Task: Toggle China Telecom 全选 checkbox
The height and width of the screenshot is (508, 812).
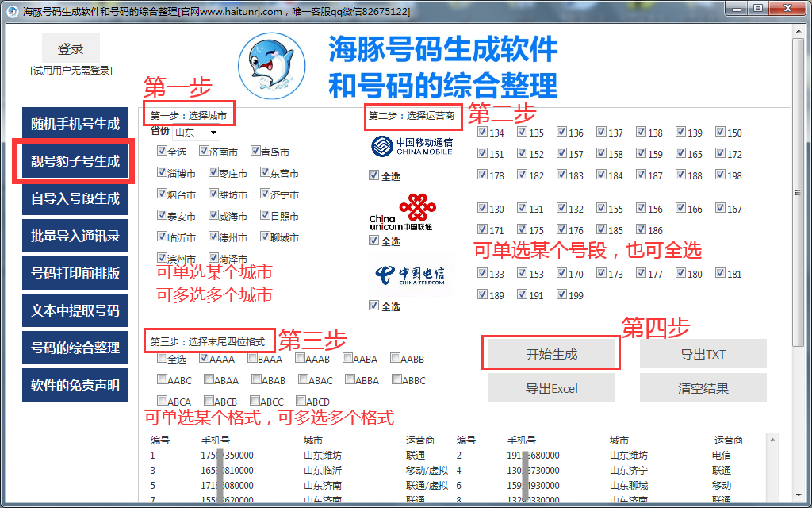Action: (373, 306)
